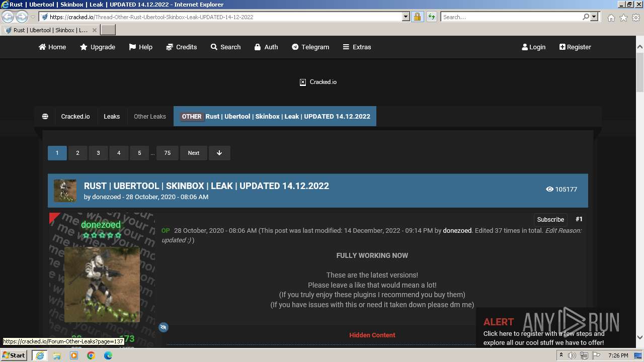Click the Cracked.io logo image
The height and width of the screenshot is (362, 644).
pos(318,82)
